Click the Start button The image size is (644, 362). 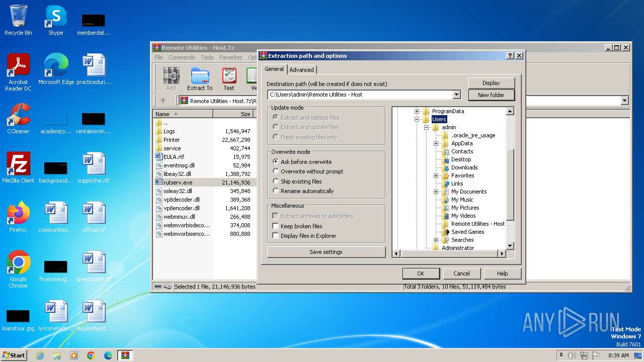(14, 355)
